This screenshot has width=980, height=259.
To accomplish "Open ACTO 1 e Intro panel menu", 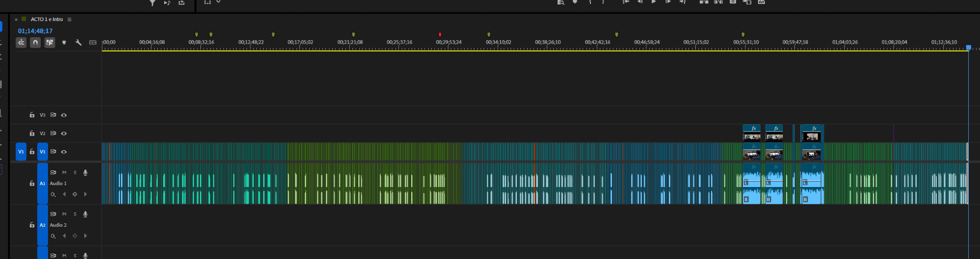I will [x=70, y=20].
